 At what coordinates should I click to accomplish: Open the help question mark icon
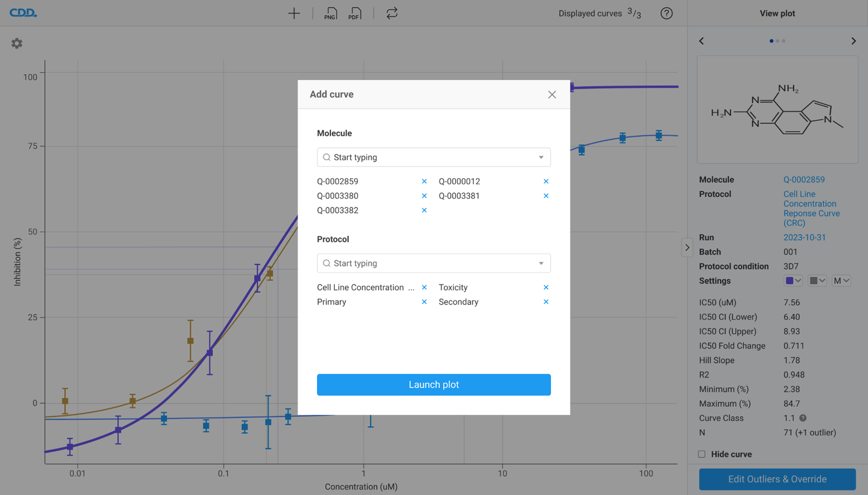(666, 13)
